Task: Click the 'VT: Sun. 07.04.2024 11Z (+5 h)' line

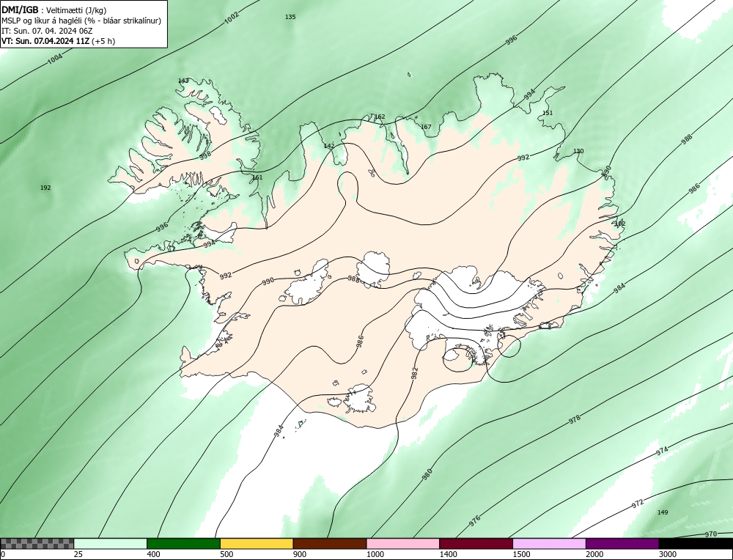Action: click(58, 41)
